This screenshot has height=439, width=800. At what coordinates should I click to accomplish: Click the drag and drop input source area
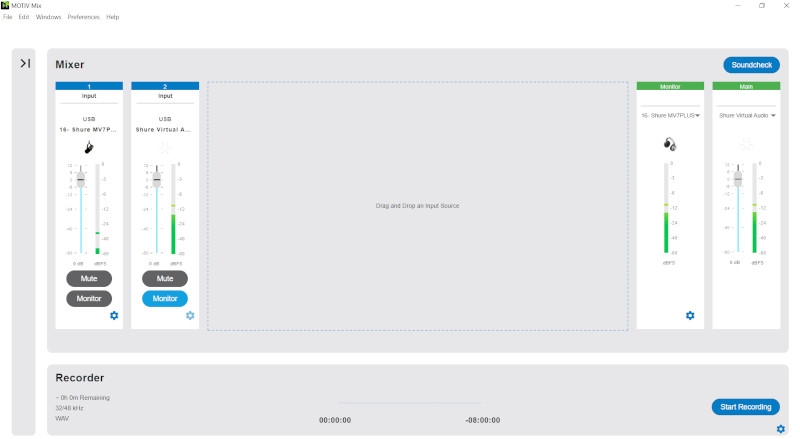[417, 206]
